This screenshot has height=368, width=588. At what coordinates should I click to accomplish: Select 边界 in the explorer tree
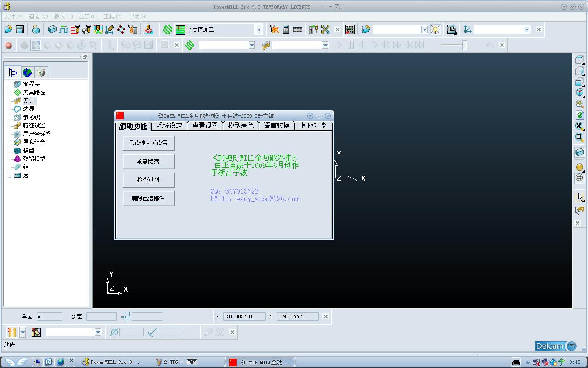(x=28, y=109)
